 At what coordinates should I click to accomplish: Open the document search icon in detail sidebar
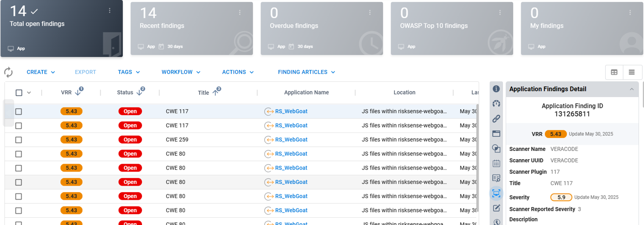coord(496,178)
